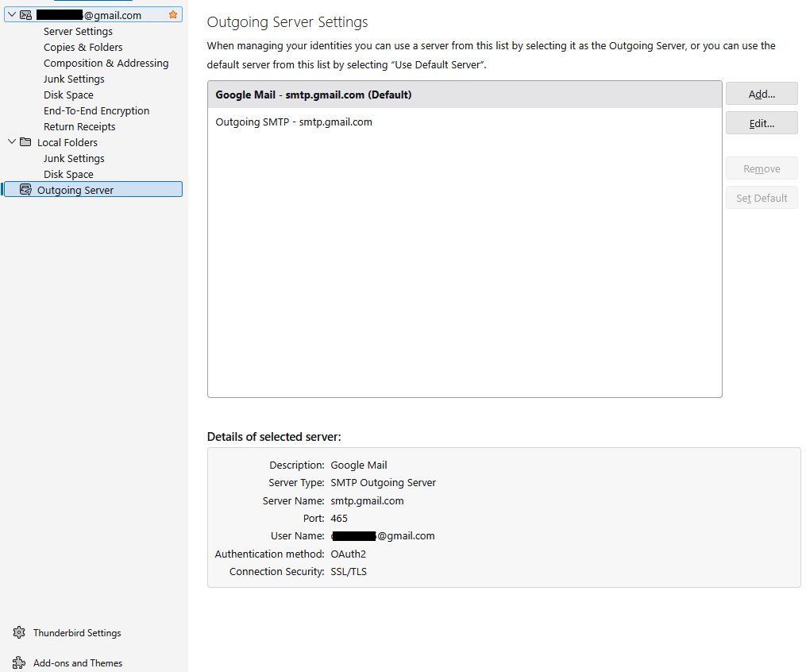Viewport: 806px width, 672px height.
Task: Collapse the gmail.com account tree
Action: click(12, 15)
